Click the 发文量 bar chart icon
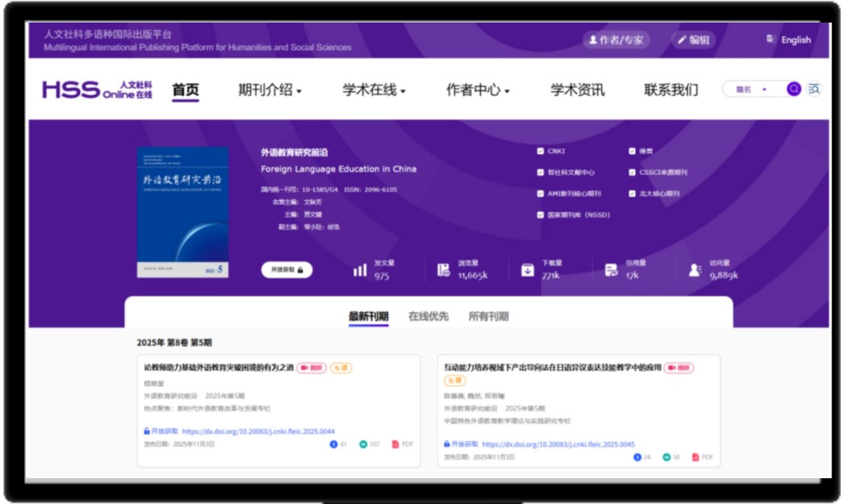Viewport: 841px width, 504px height. tap(360, 270)
